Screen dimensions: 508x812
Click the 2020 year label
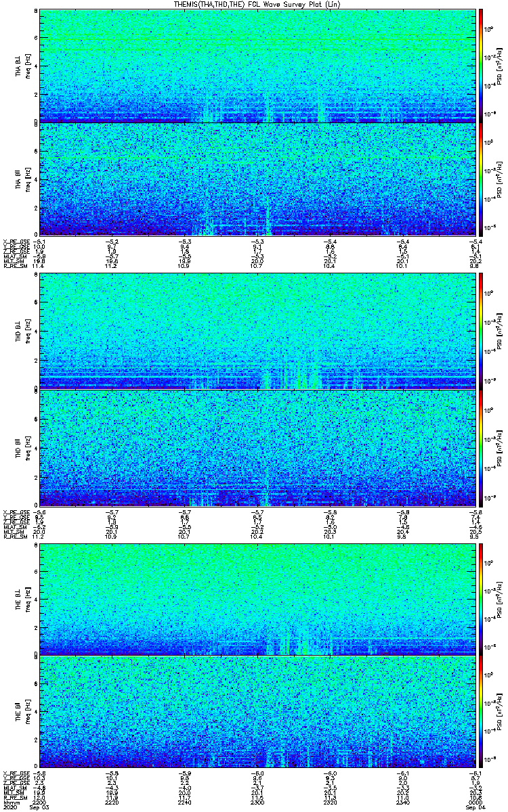coord(9,808)
